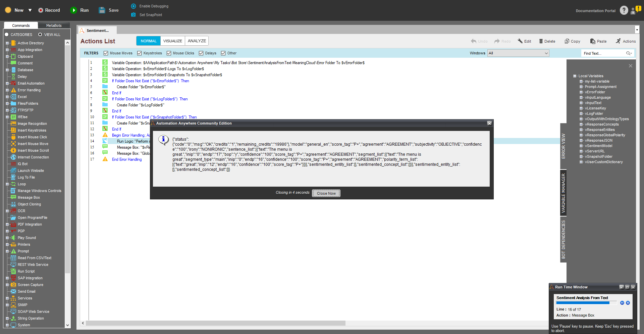This screenshot has width=644, height=334.
Task: Switch to the MetaBots tab
Action: [54, 26]
